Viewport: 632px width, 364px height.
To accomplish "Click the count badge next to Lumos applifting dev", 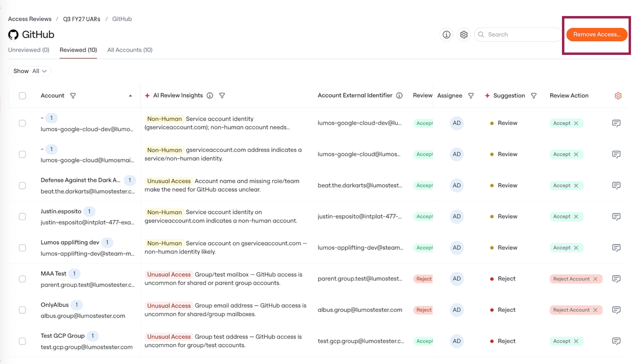I will [x=107, y=243].
